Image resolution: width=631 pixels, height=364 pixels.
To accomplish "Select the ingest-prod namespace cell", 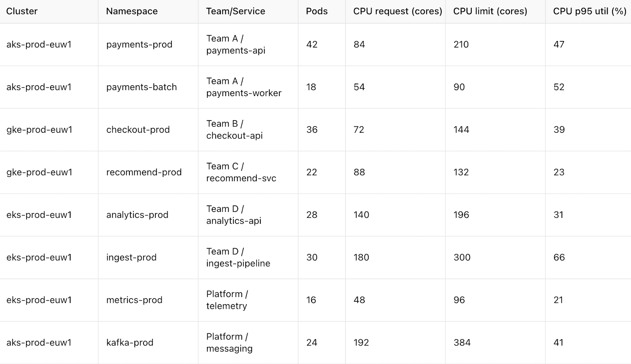I will (131, 257).
